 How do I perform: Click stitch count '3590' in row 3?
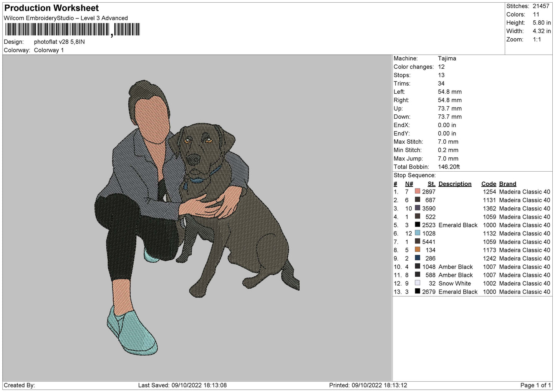click(429, 208)
